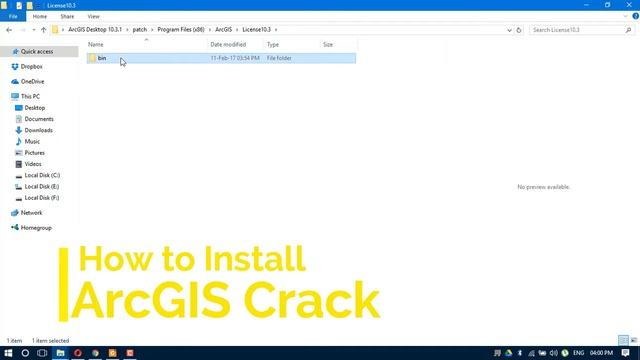
Task: Open Local Disk (C:)
Action: click(x=42, y=175)
